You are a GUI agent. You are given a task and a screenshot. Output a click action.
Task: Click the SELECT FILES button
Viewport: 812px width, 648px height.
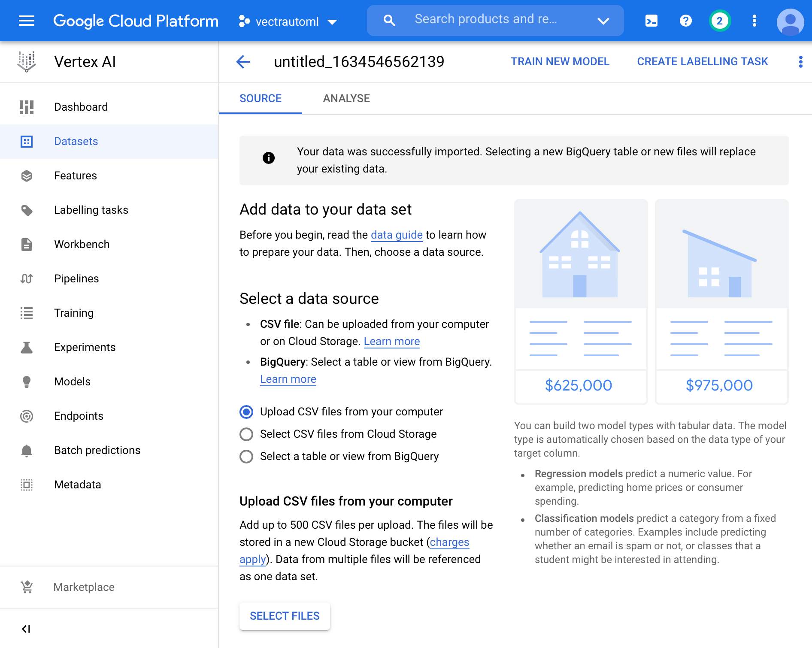285,616
